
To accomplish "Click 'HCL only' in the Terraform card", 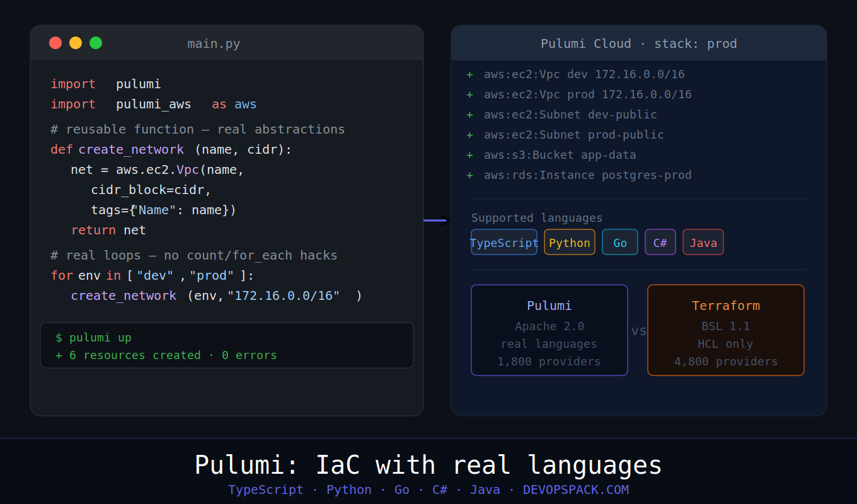I will click(725, 344).
